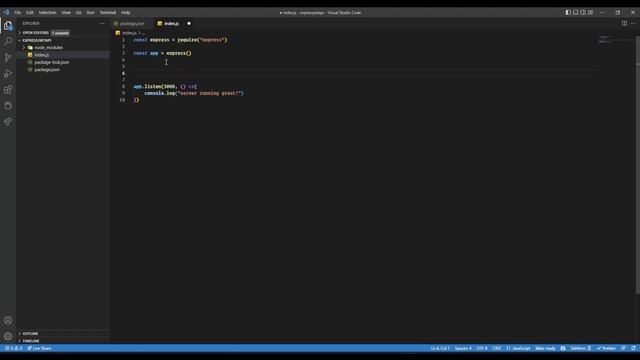
Task: Open the Manage gear icon
Action: click(x=8, y=336)
